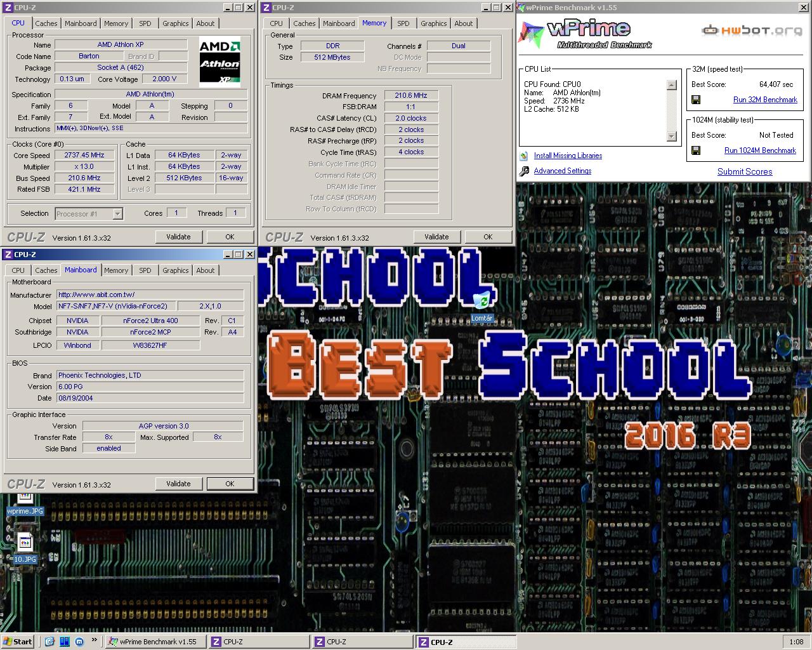Click the hwbot.org logo in wPrime
The width and height of the screenshot is (812, 650).
(x=751, y=30)
